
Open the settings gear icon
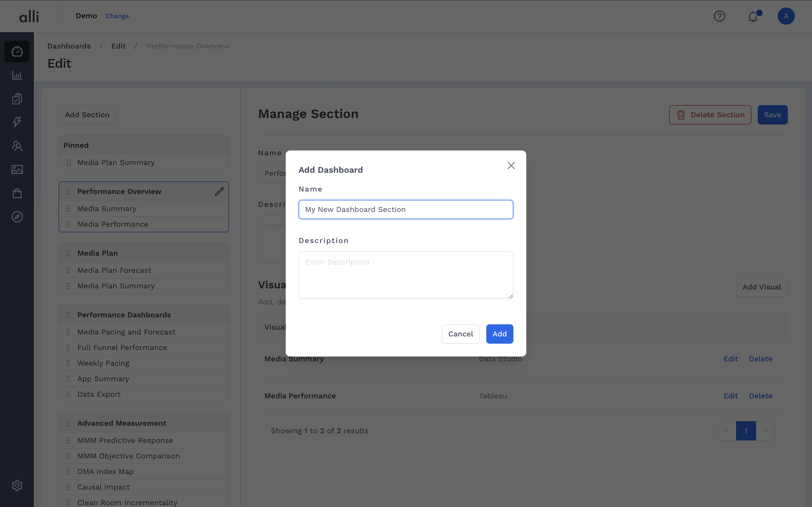(17, 485)
